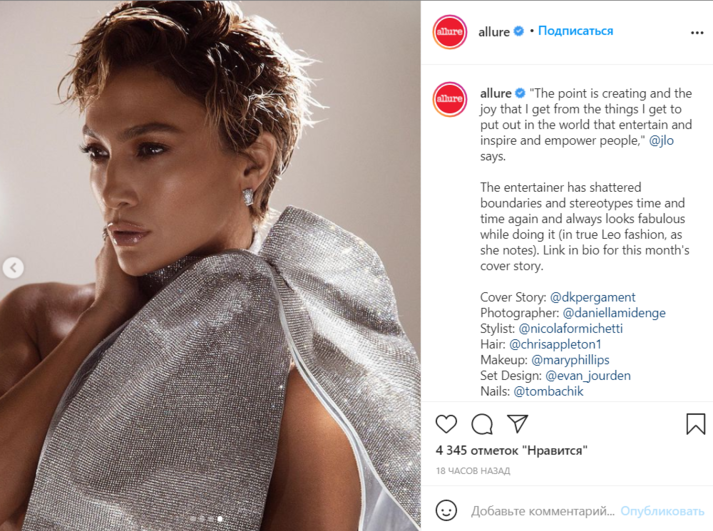
Task: Click allure profile avatar in header
Action: (x=450, y=32)
